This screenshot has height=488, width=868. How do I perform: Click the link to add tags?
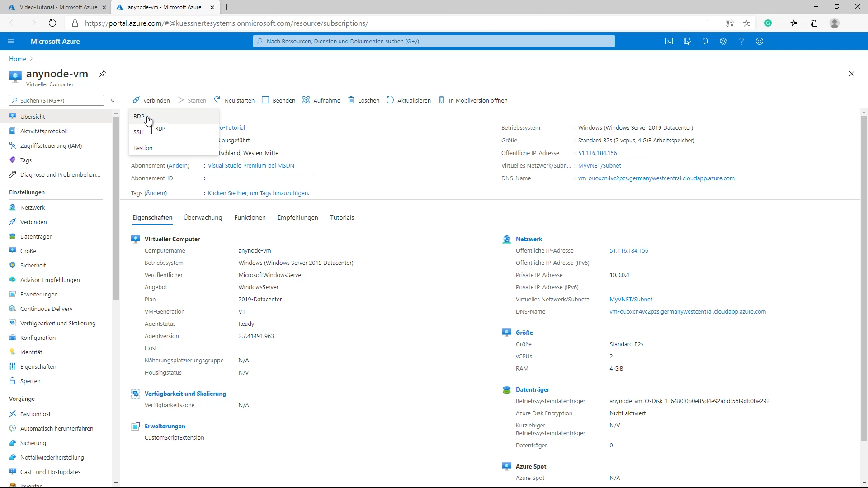tap(259, 193)
